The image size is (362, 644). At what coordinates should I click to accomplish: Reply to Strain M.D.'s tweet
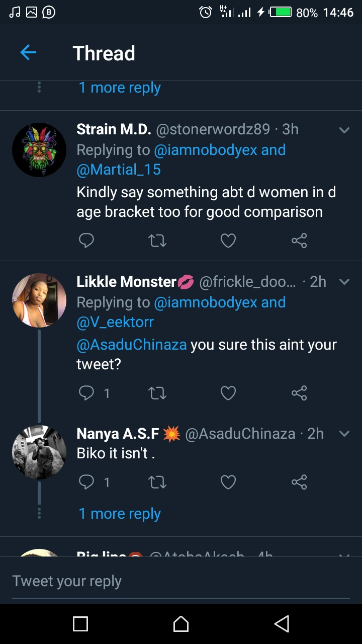click(x=86, y=241)
